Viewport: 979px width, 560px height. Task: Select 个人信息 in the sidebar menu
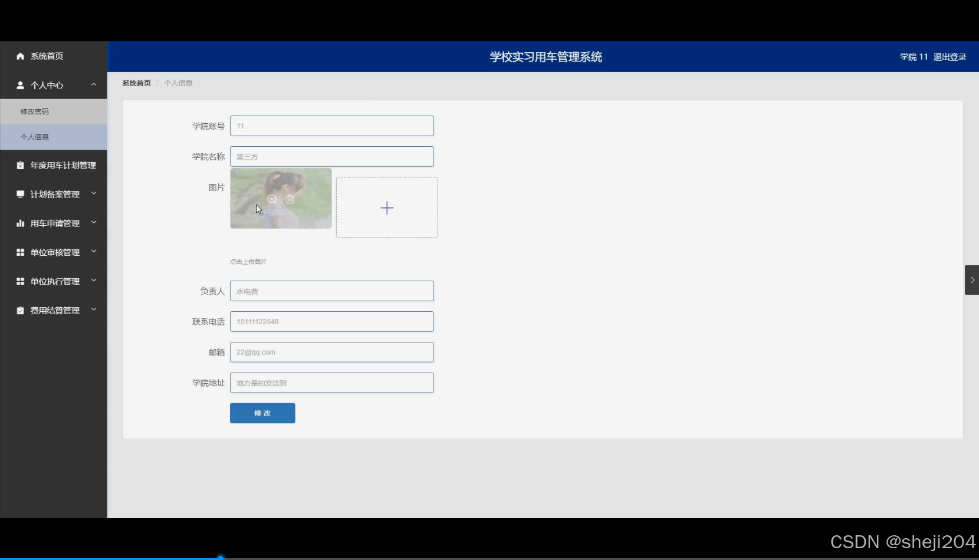click(x=35, y=137)
